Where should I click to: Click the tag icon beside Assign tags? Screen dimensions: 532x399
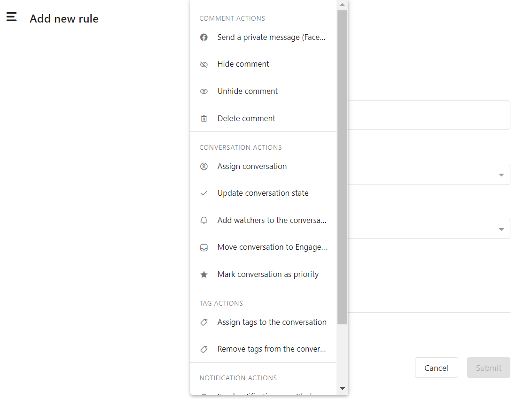point(204,322)
